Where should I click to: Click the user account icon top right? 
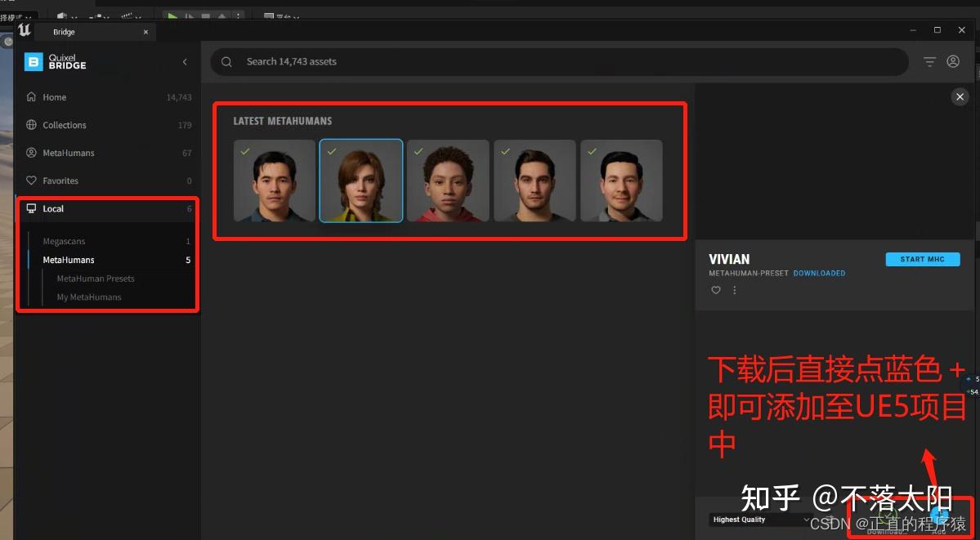953,61
